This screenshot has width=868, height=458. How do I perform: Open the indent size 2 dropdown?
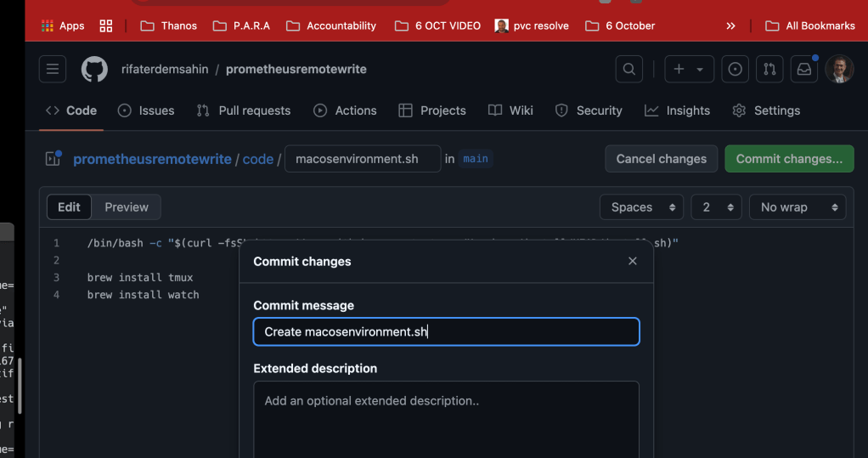coord(716,207)
